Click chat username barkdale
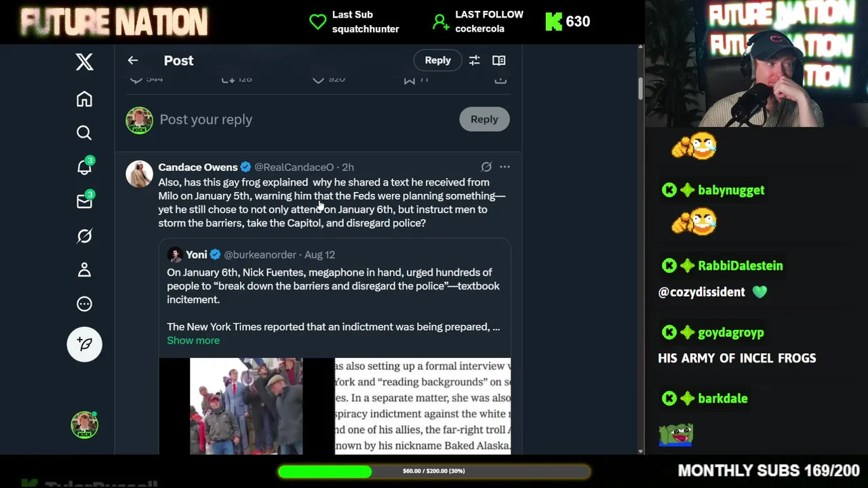The width and height of the screenshot is (868, 488). pyautogui.click(x=723, y=399)
